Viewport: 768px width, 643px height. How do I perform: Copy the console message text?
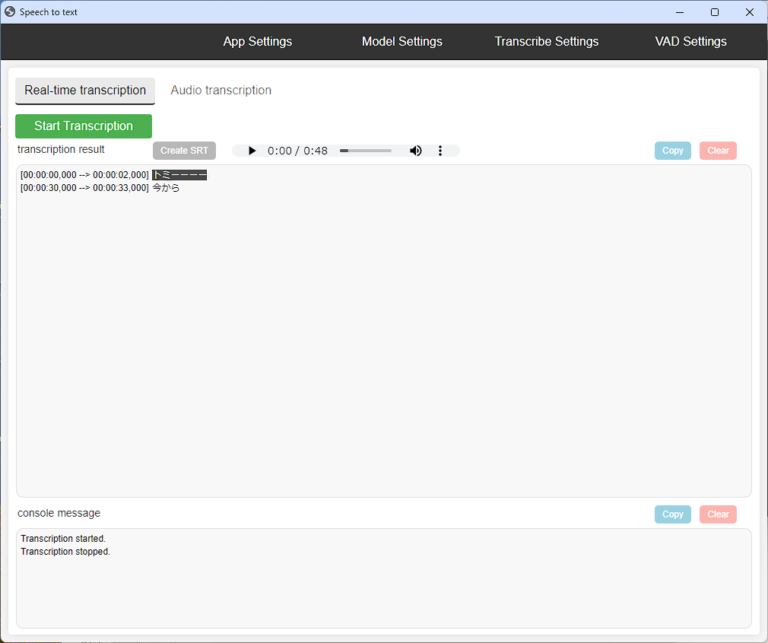click(x=672, y=514)
